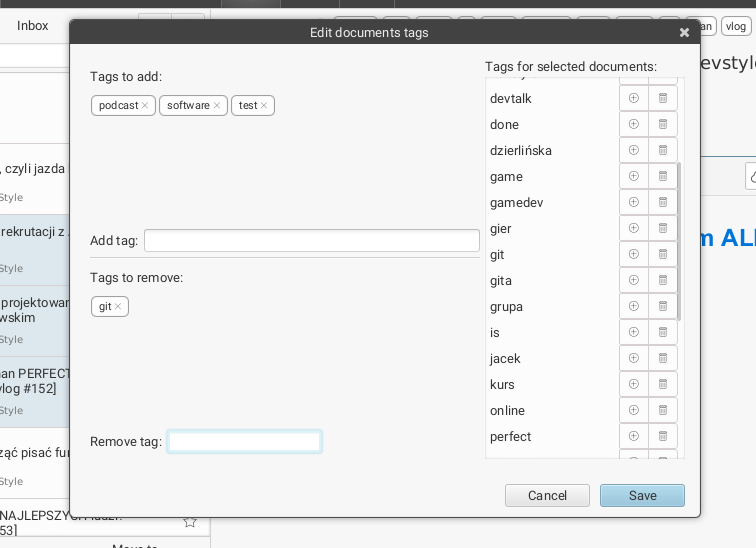The width and height of the screenshot is (756, 548).
Task: Remove test chip from tags to add
Action: point(264,106)
